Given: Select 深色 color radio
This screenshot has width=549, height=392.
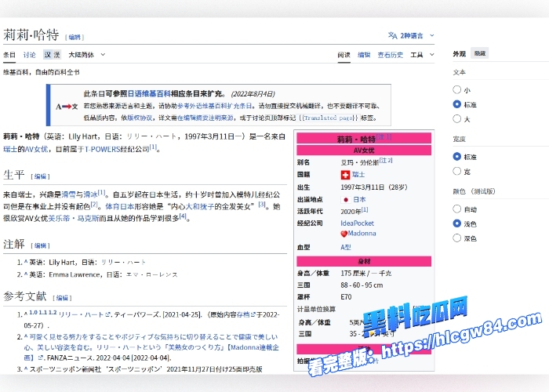Looking at the screenshot, I should [456, 238].
